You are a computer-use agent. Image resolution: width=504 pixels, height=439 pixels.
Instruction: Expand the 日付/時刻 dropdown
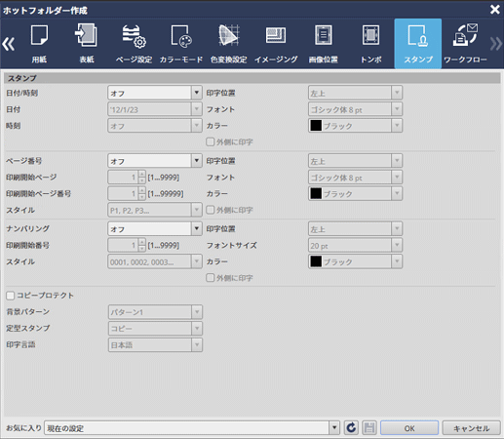pos(155,93)
